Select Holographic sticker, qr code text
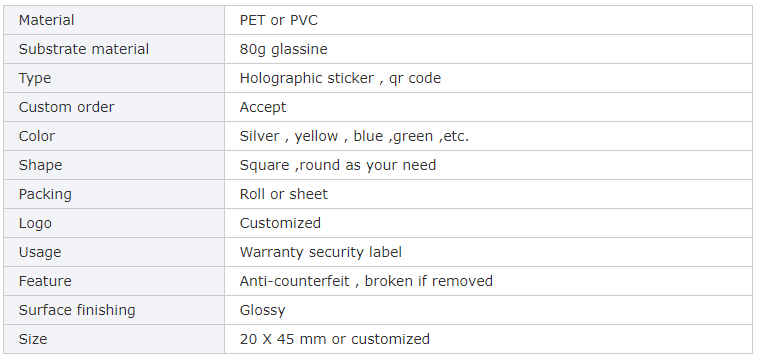This screenshot has width=758, height=361. [x=340, y=78]
